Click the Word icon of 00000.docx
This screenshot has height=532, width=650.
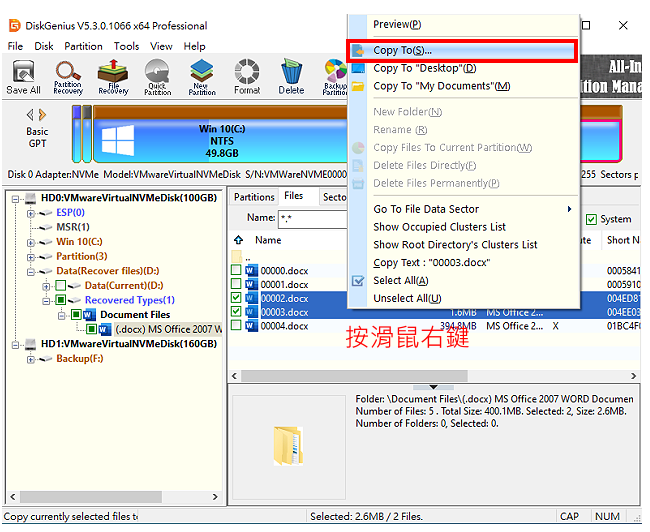[x=251, y=271]
